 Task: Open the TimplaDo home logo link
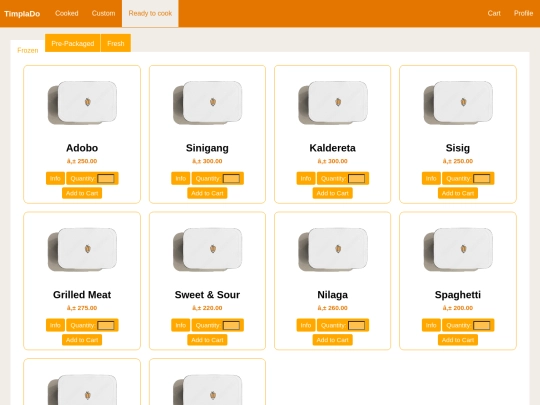[x=22, y=14]
